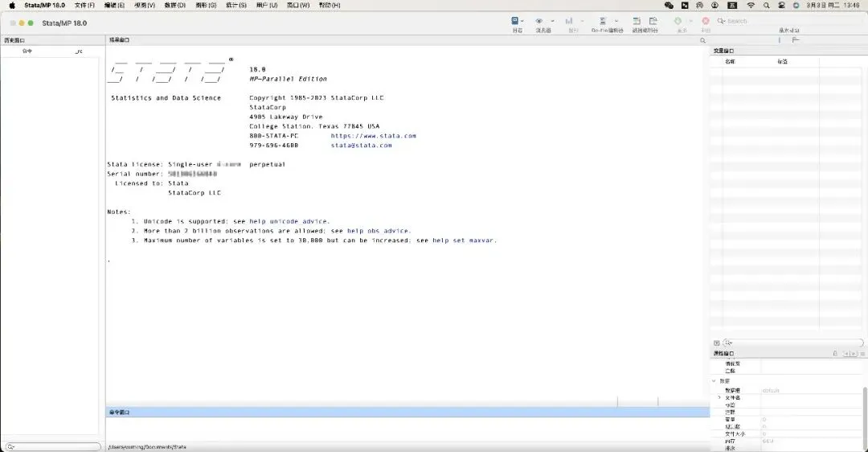
Task: Click the lock icon in Properties window header
Action: pos(835,353)
